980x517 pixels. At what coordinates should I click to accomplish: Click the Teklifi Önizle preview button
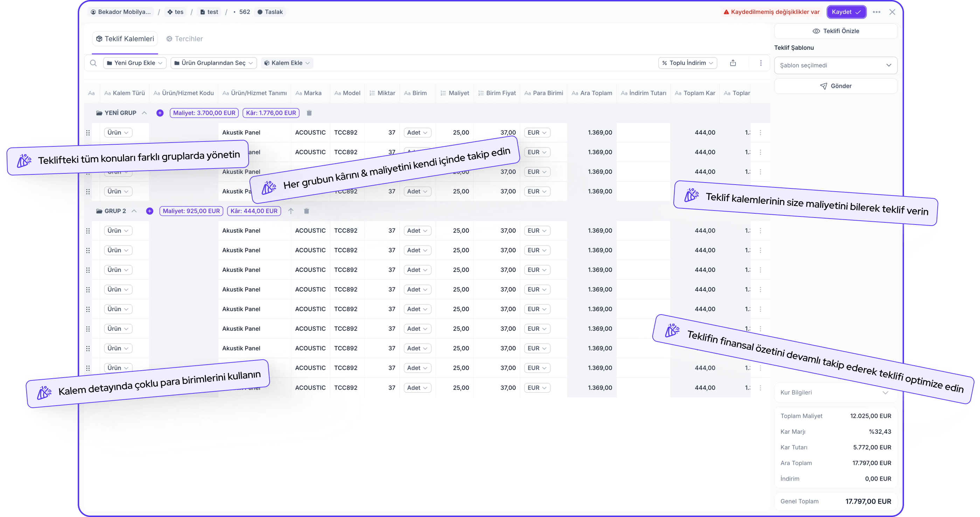pyautogui.click(x=835, y=31)
